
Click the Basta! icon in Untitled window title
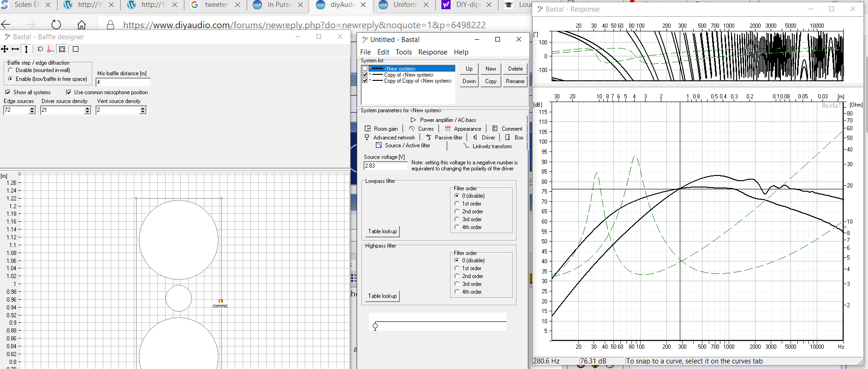point(365,40)
